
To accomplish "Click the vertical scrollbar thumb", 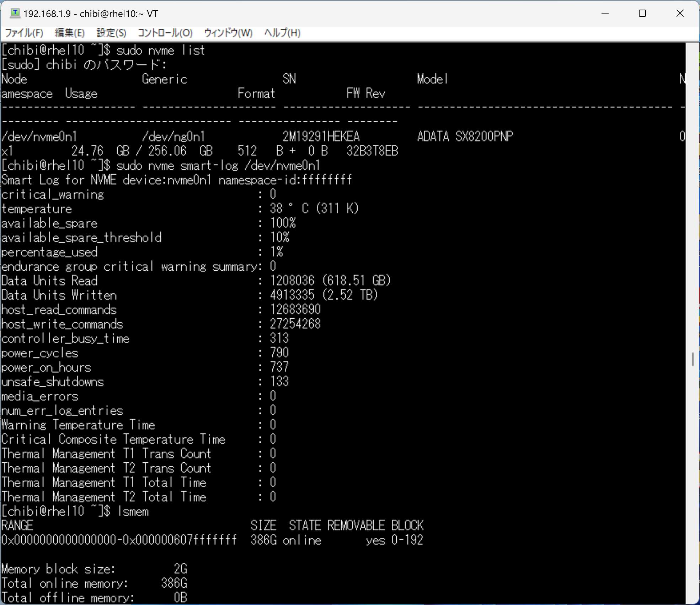I will coord(693,359).
